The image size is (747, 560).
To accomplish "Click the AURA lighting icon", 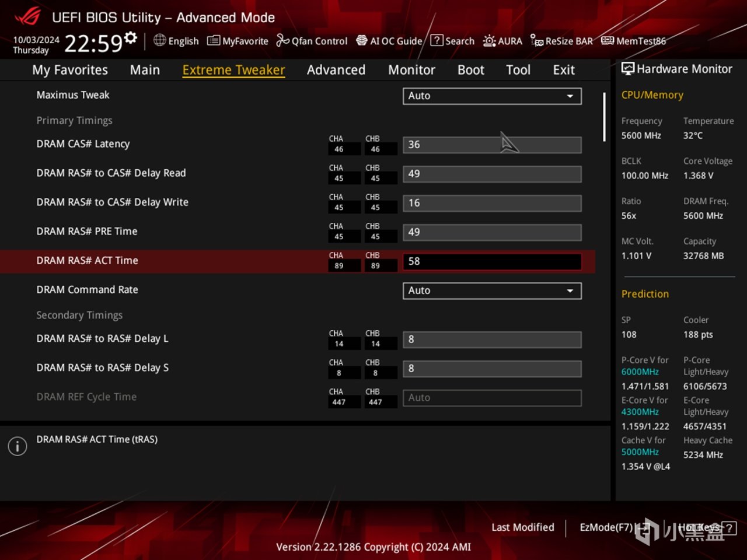I will 489,41.
